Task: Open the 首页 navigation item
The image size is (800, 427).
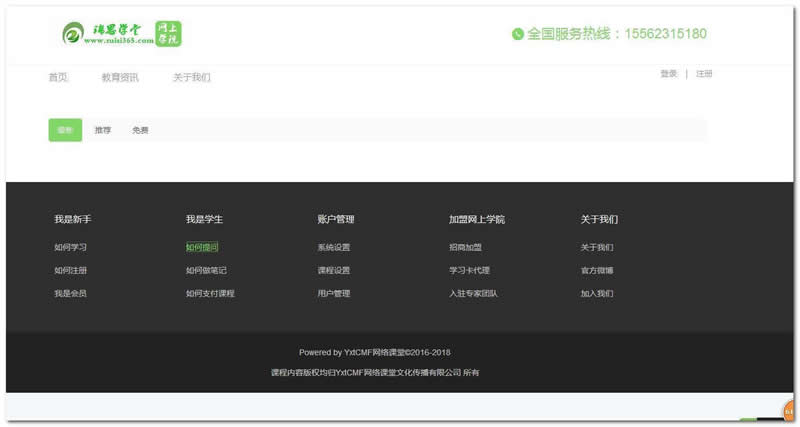Action: 58,78
